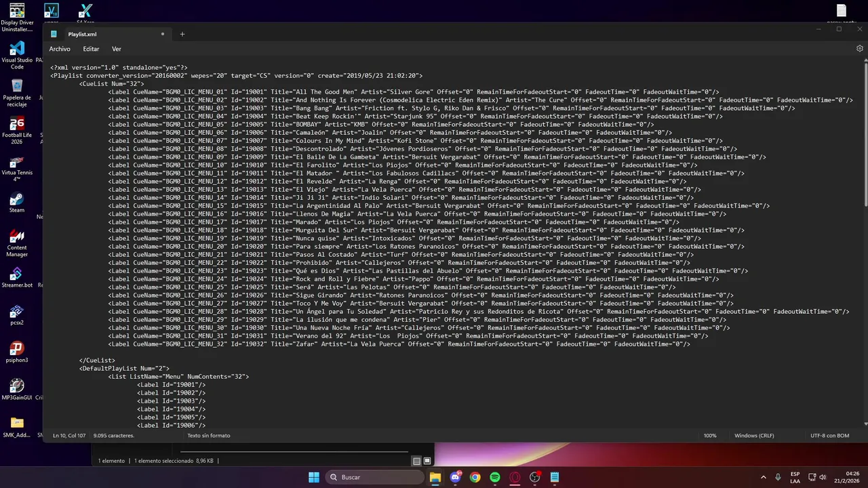Open OBS Studio from the taskbar
868x488 pixels.
click(x=534, y=477)
